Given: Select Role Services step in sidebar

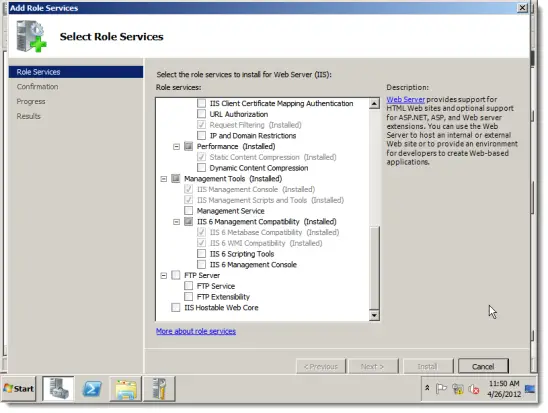Looking at the screenshot, I should 76,72.
